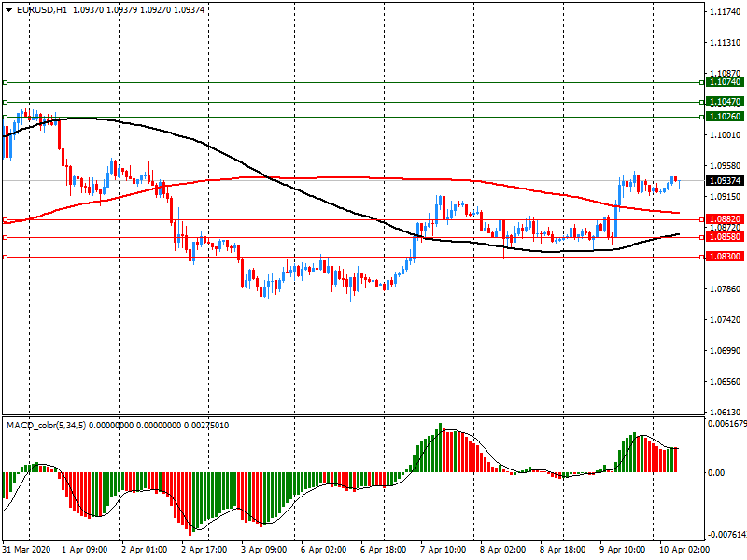Click left anchor square of 1.10260 green line
Screen dimensions: 747x560
[5, 117]
